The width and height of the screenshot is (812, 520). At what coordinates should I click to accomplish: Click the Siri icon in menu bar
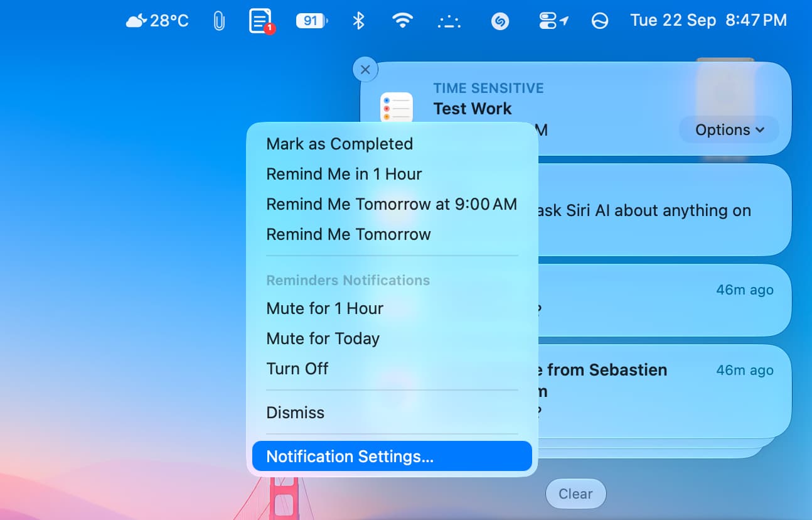(x=600, y=21)
